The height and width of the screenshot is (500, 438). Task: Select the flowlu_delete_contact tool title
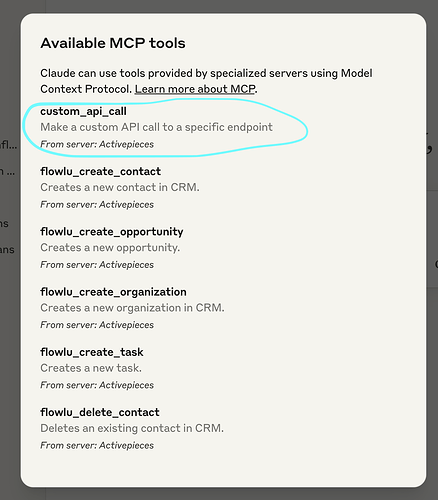(100, 412)
